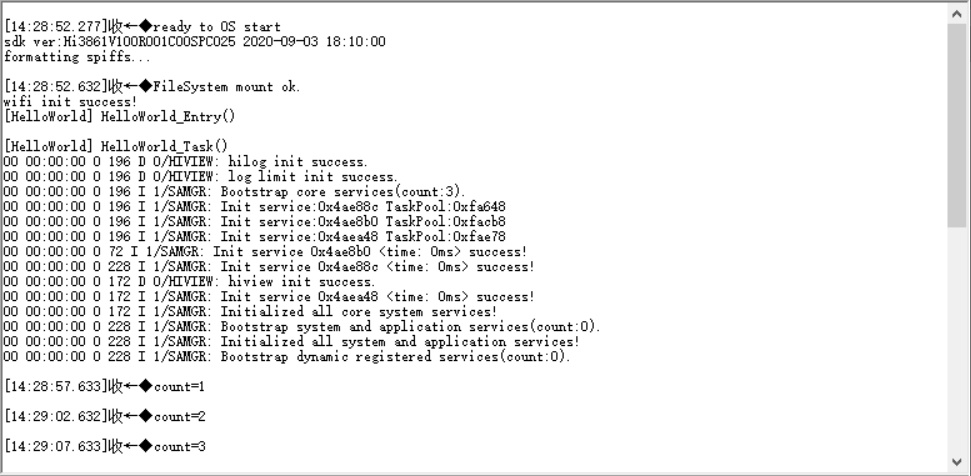The image size is (971, 476).
Task: Click the HelloWorld_Entry() log line
Action: click(x=119, y=117)
